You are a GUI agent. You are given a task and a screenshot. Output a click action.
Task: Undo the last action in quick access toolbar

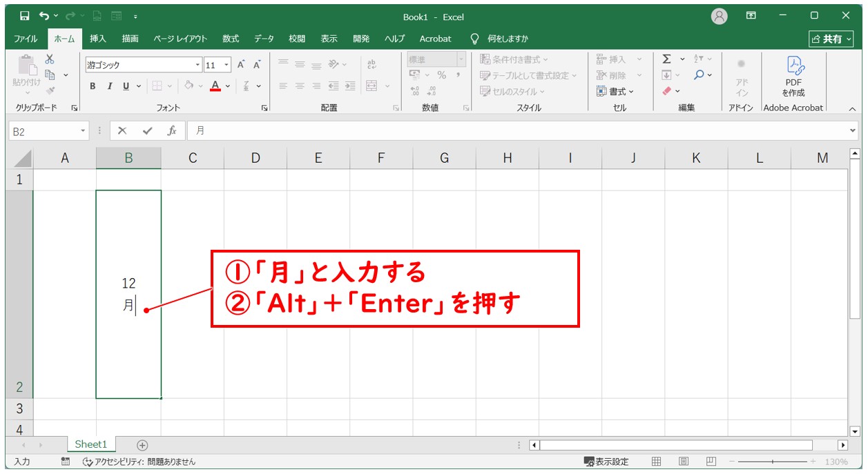[x=44, y=16]
